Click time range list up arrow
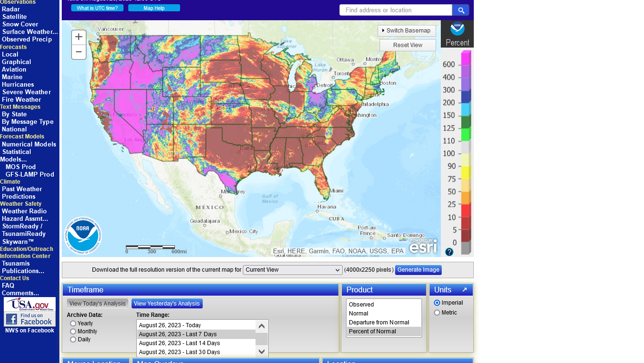 pyautogui.click(x=262, y=326)
